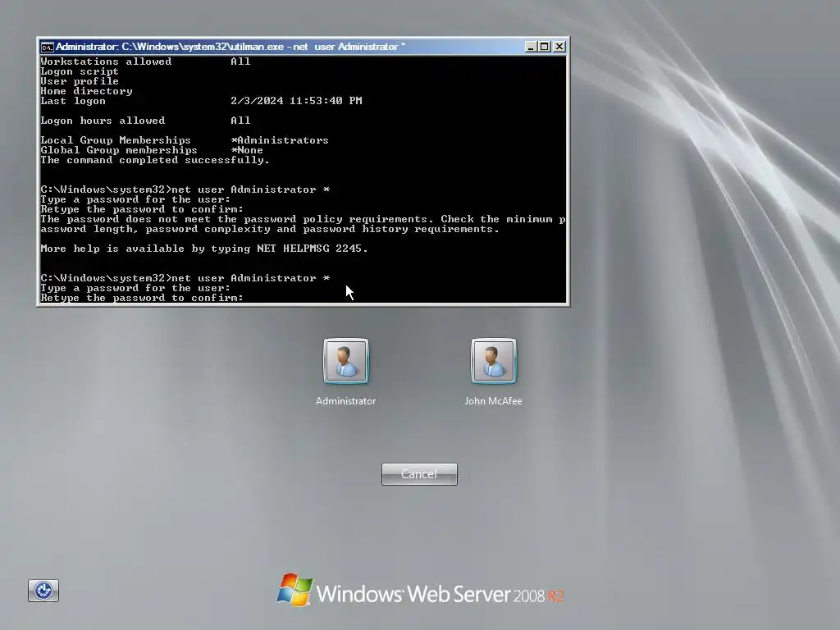Open the Ease of Access button
Viewport: 840px width, 630px height.
[x=43, y=591]
